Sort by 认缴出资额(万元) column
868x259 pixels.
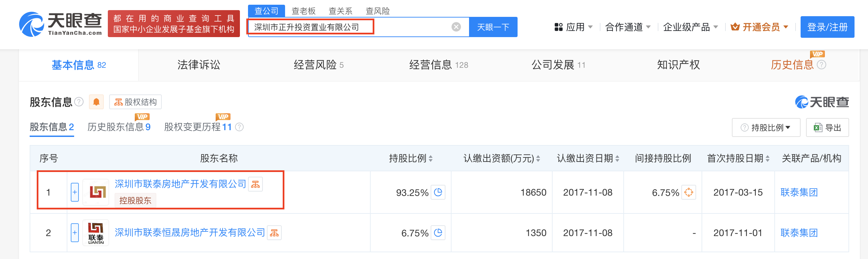click(538, 159)
